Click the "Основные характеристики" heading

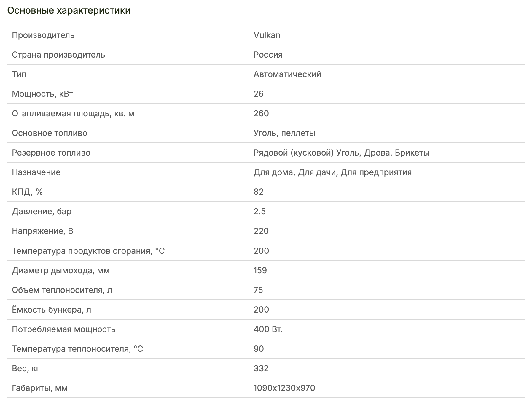[x=69, y=11]
